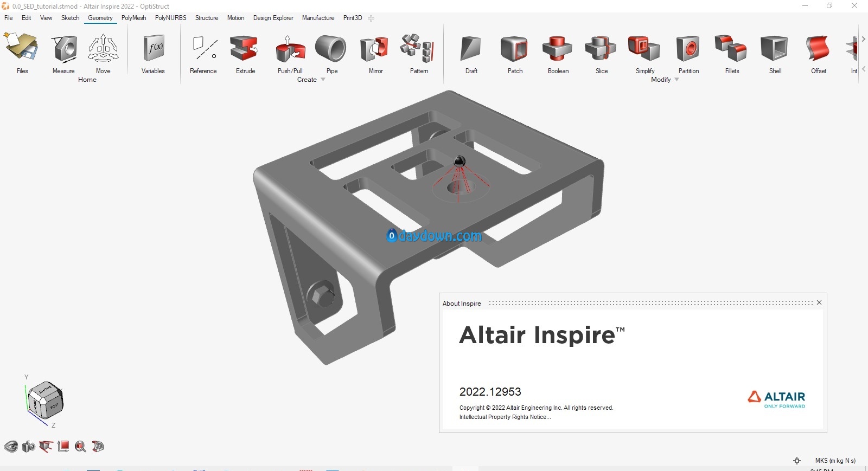Click the camera capture view icon
The height and width of the screenshot is (471, 868).
coord(28,447)
